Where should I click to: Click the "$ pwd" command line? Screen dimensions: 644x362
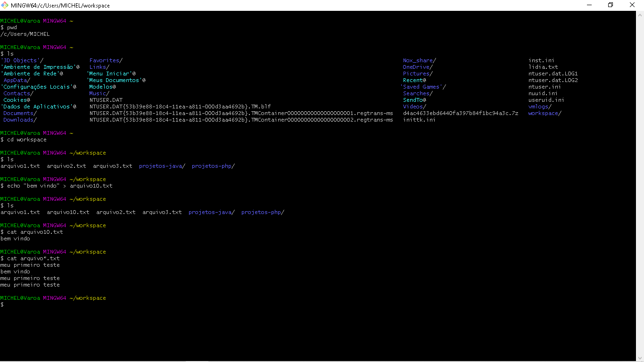click(8, 27)
